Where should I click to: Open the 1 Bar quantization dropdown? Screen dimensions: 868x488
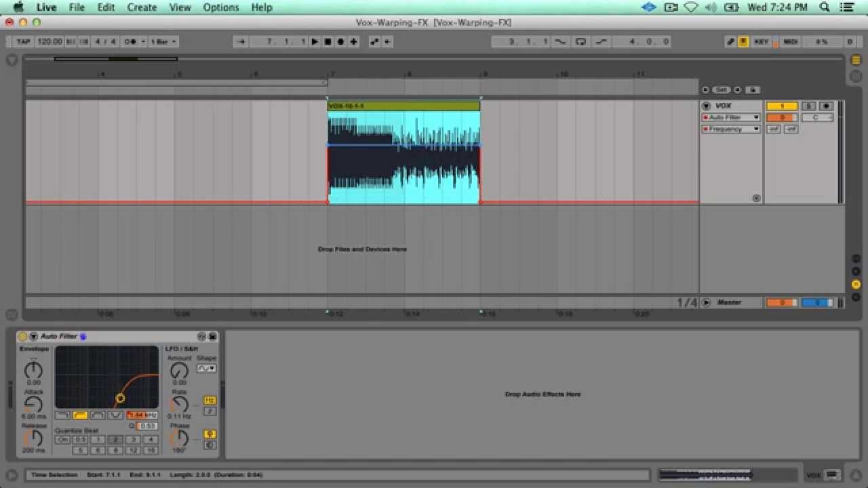point(163,41)
